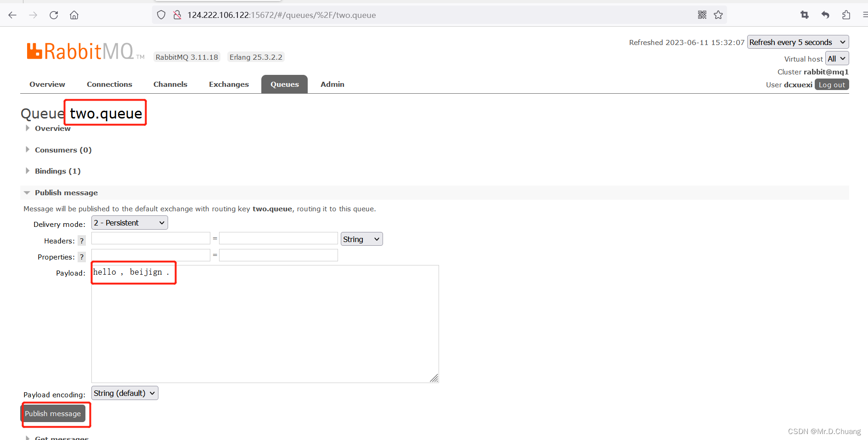
Task: Click the two.queue heading title
Action: [106, 113]
